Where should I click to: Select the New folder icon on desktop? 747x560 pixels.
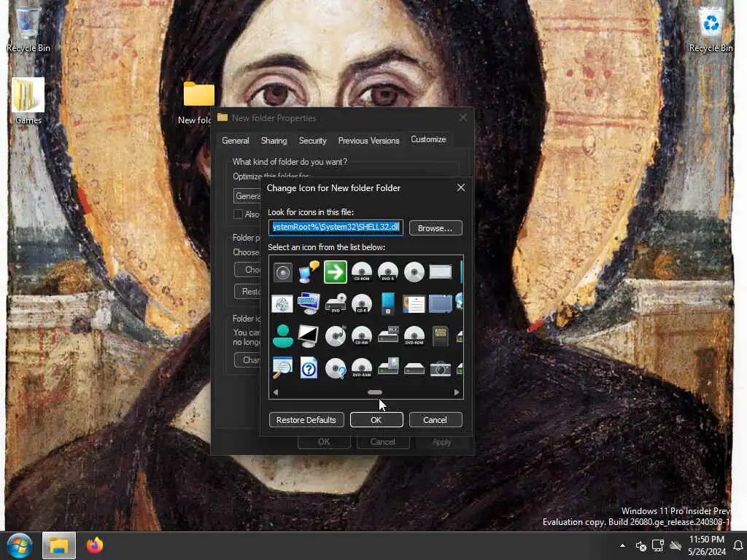click(198, 102)
